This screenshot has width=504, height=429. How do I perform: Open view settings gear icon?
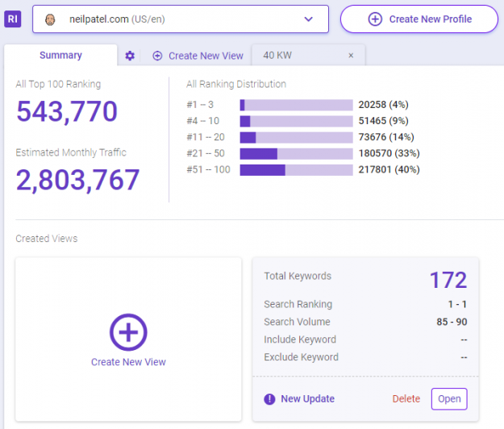[130, 56]
